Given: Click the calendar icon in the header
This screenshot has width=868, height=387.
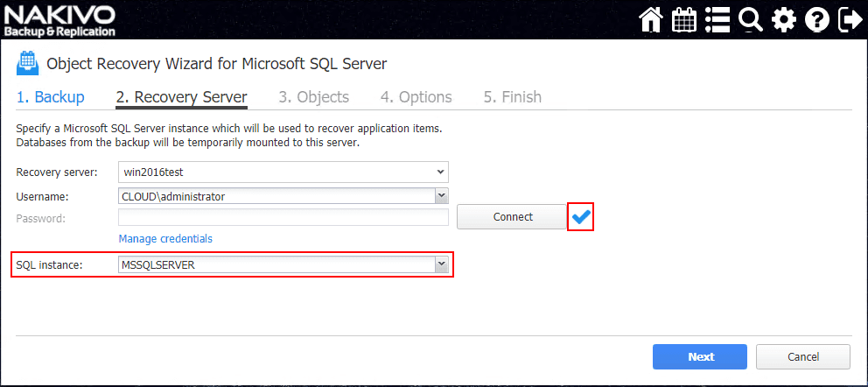Looking at the screenshot, I should [x=684, y=19].
